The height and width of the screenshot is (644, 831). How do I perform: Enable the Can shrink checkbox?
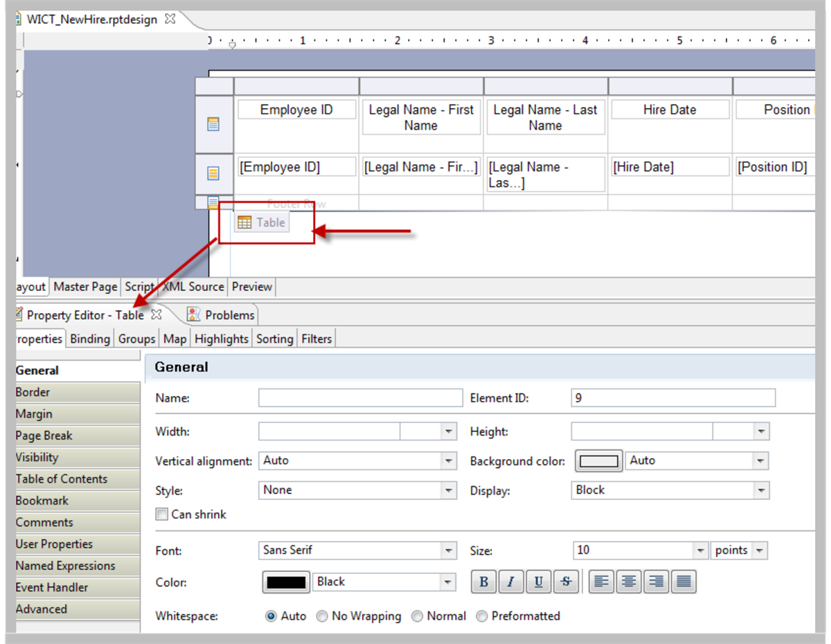click(161, 515)
